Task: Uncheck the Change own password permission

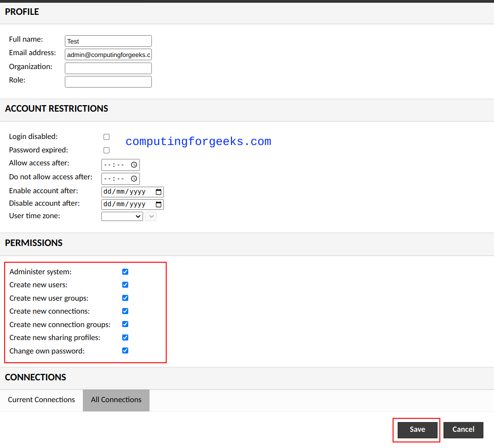Action: (x=125, y=350)
